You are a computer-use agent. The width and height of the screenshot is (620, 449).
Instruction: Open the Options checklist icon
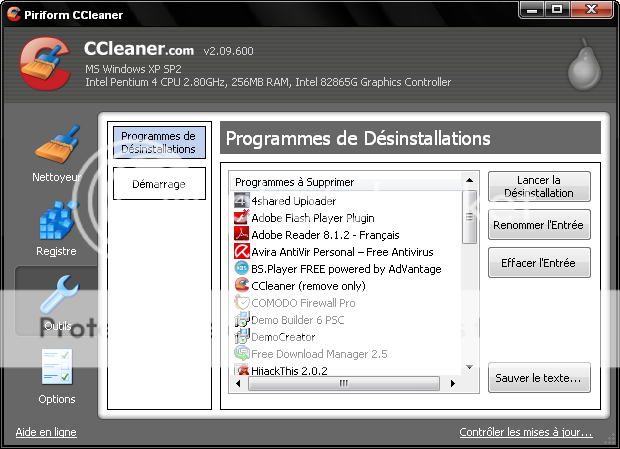pyautogui.click(x=57, y=367)
